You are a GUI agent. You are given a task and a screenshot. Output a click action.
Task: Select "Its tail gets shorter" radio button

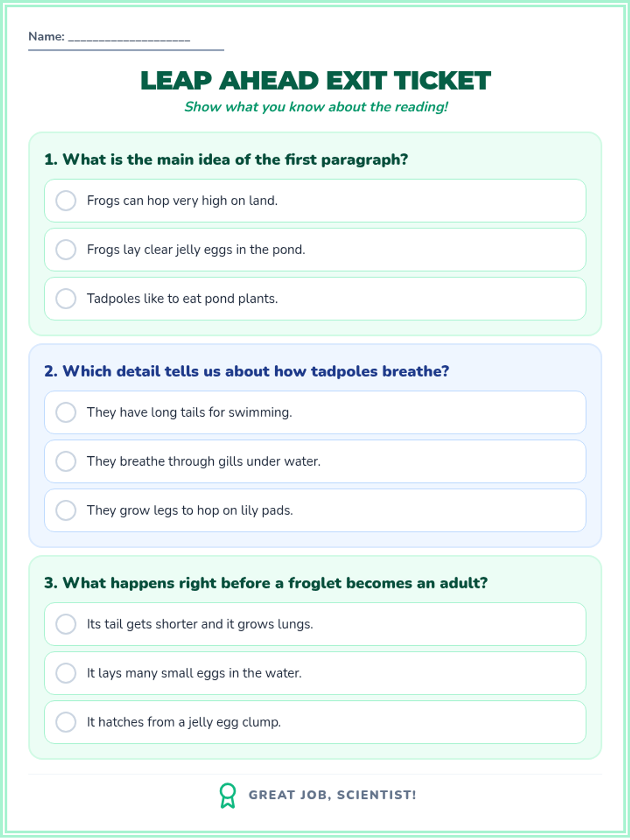coord(66,624)
